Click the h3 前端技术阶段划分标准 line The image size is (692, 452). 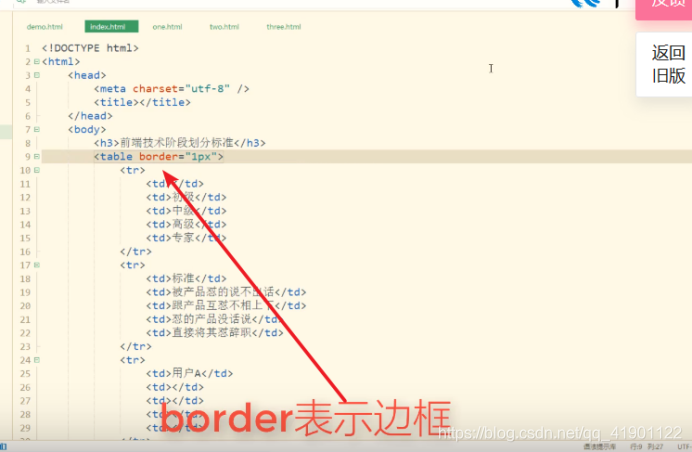click(180, 143)
